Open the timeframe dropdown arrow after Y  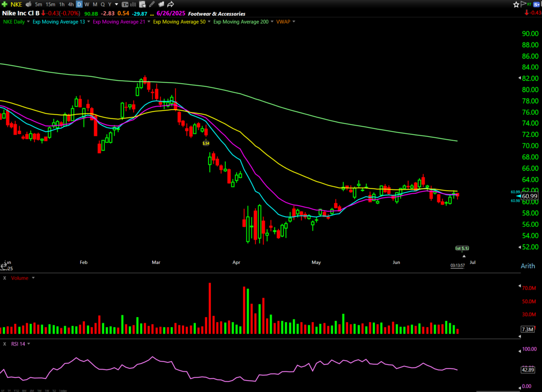pos(116,4)
